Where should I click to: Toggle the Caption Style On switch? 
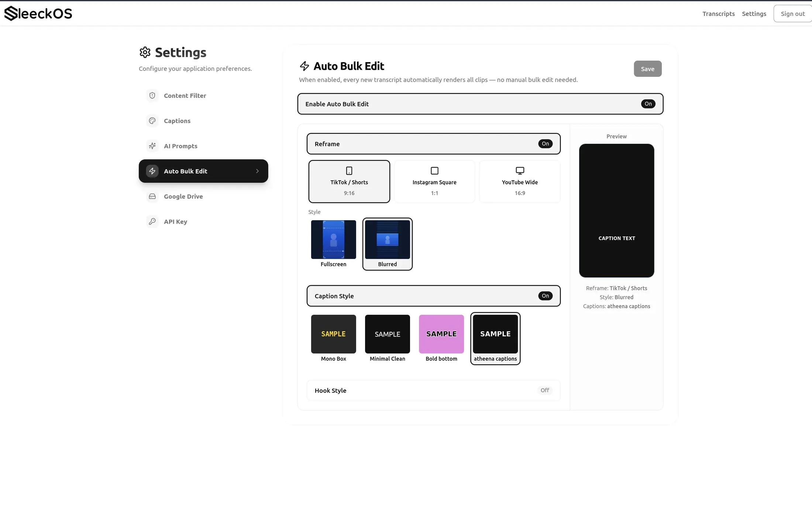pos(545,296)
